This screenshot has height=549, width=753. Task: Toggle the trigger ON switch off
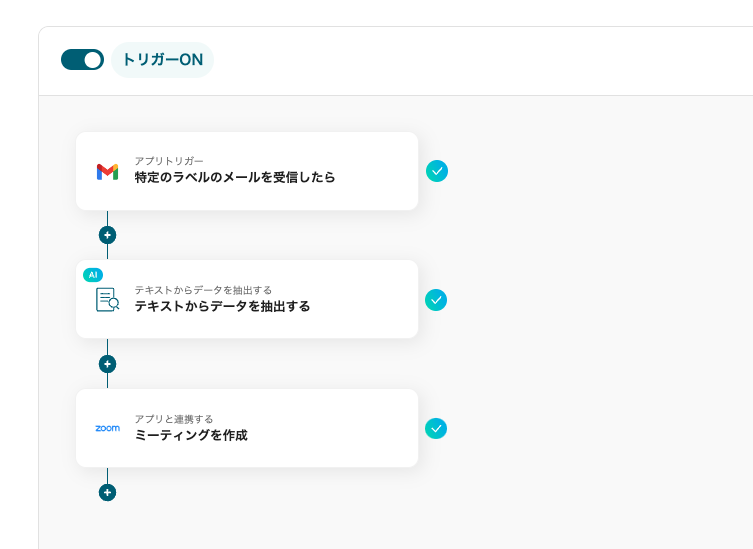coord(82,60)
